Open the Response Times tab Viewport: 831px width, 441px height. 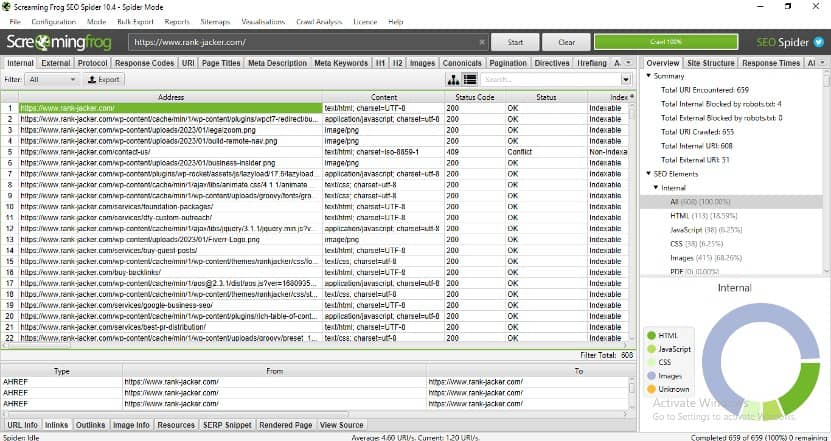pos(771,63)
